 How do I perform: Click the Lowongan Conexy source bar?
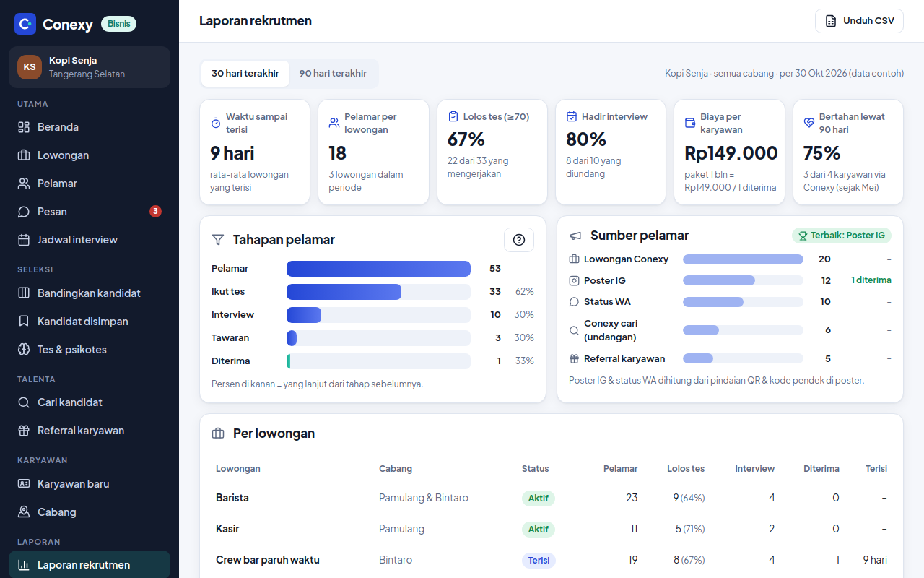pos(743,259)
